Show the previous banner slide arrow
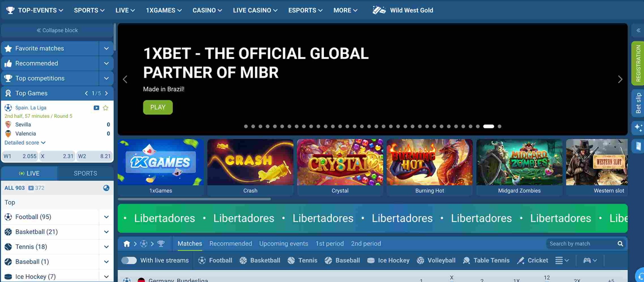This screenshot has height=282, width=644. (x=125, y=79)
